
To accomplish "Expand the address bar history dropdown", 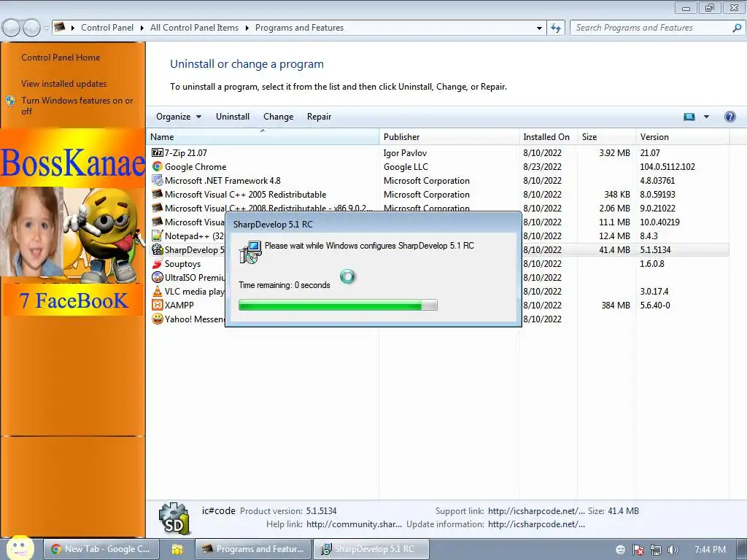I will coord(539,28).
